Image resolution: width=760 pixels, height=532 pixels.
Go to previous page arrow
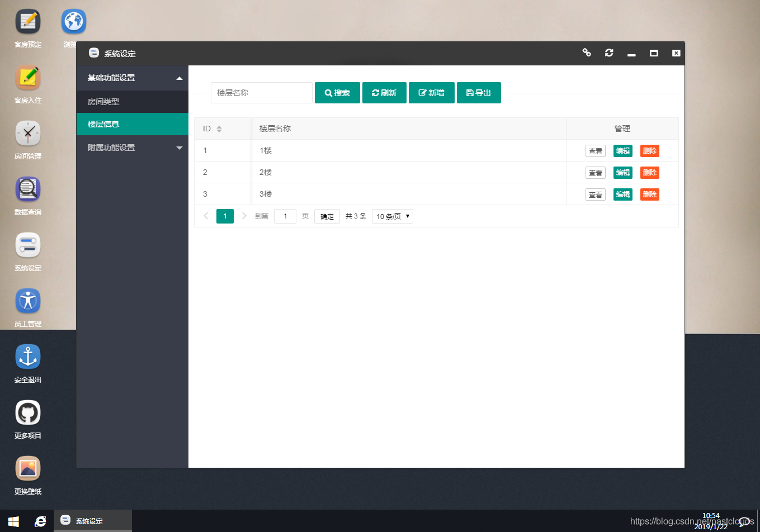(x=206, y=216)
